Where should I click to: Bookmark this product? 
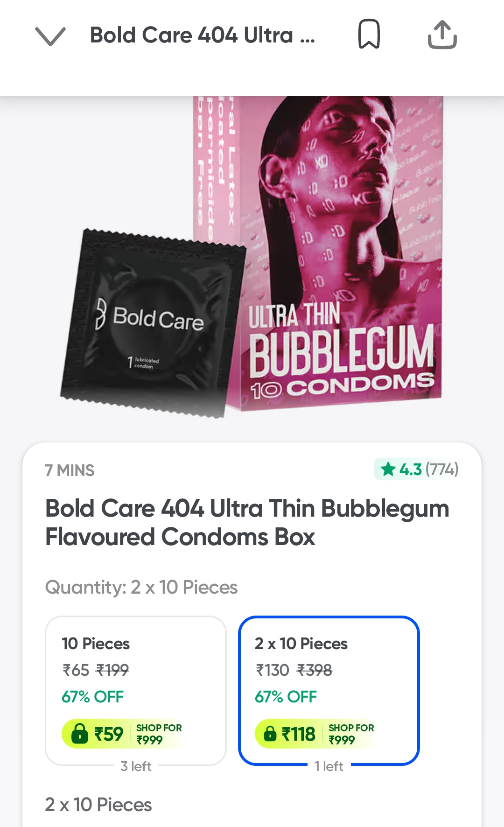coord(369,34)
